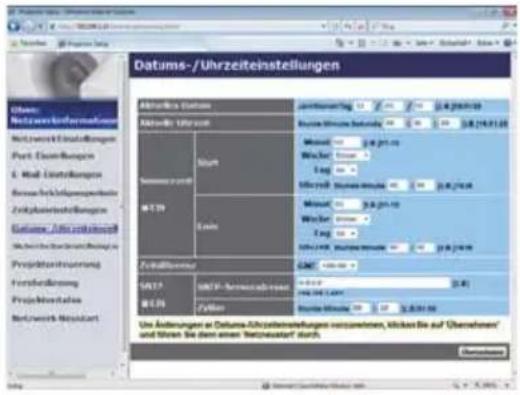Viewport: 520px width, 395px height.
Task: Click the Stunde field for Sommerzeit Start
Action: coord(398,185)
